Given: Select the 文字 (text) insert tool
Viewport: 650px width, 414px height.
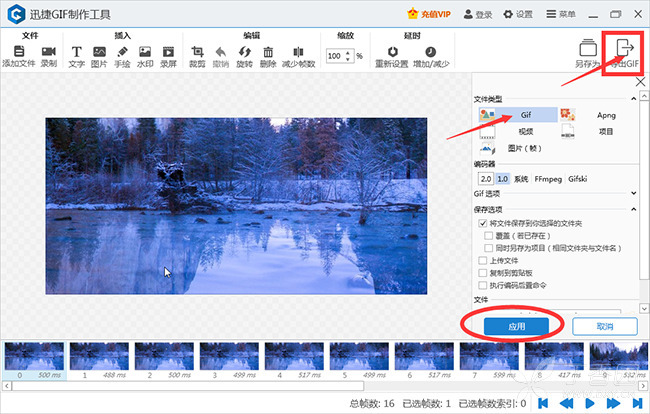Looking at the screenshot, I should (77, 52).
